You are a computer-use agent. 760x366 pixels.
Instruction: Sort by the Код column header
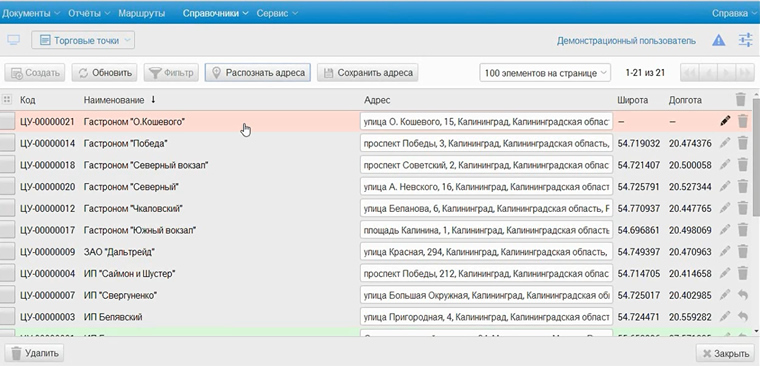(28, 100)
